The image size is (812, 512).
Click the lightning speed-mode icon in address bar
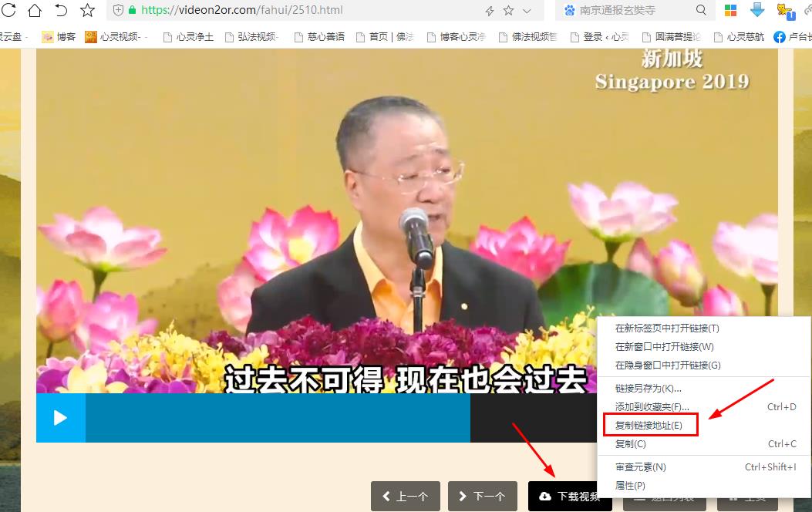point(490,10)
